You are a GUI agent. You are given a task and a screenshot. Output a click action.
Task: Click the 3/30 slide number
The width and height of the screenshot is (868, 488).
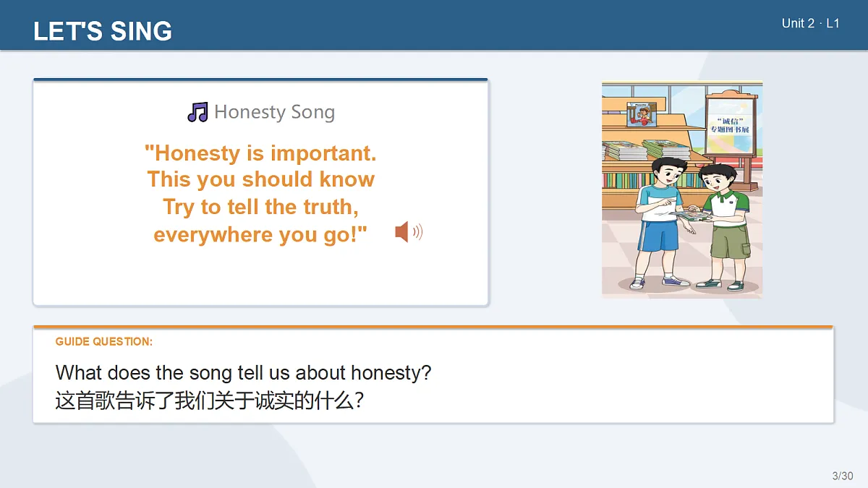(843, 476)
